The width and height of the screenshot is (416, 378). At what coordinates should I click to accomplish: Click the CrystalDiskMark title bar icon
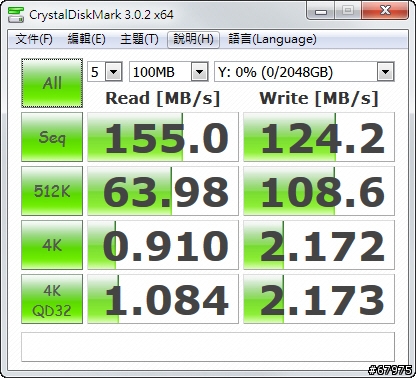[16, 14]
